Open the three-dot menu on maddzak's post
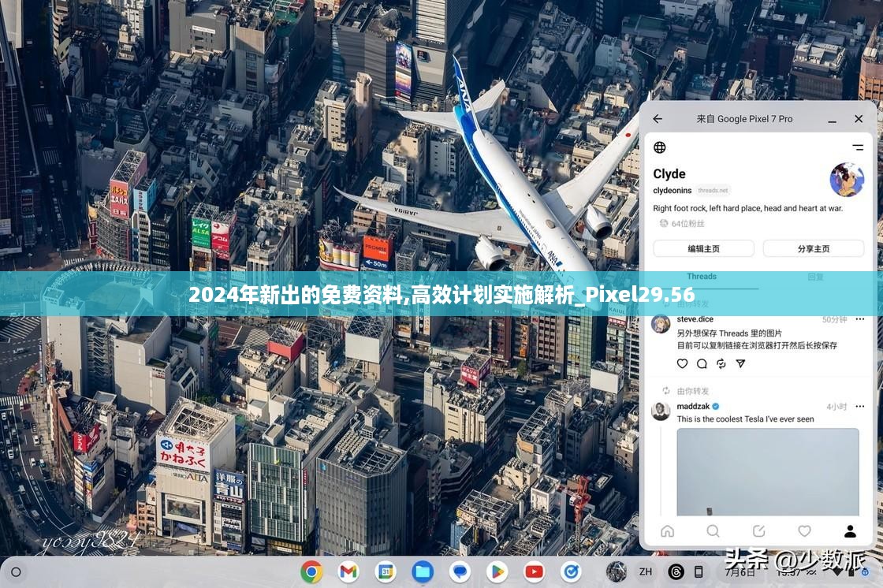 pyautogui.click(x=859, y=407)
